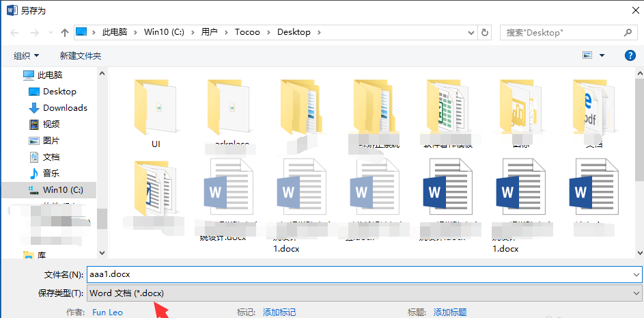Open the view options dropdown arrow
This screenshot has width=644, height=318.
602,55
